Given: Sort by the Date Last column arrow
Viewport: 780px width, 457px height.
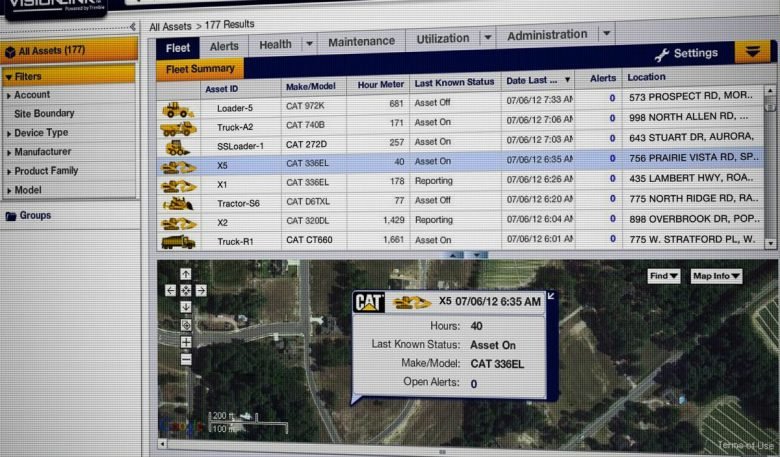Looking at the screenshot, I should [567, 80].
